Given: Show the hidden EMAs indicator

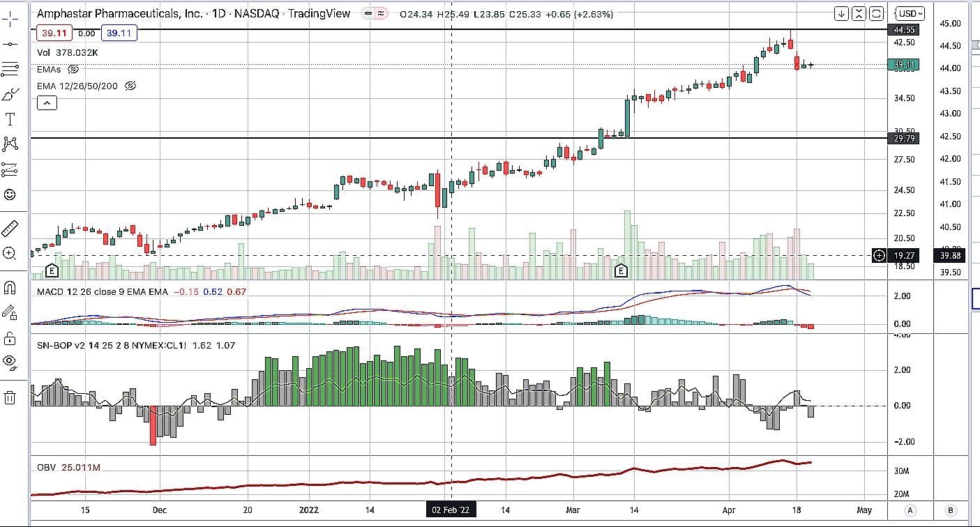Looking at the screenshot, I should coord(73,69).
